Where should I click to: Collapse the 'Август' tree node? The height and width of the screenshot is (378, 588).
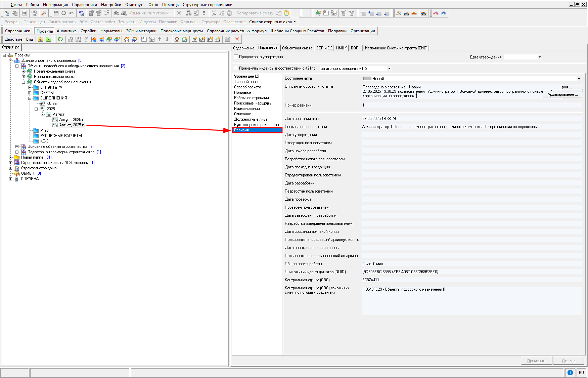click(43, 114)
